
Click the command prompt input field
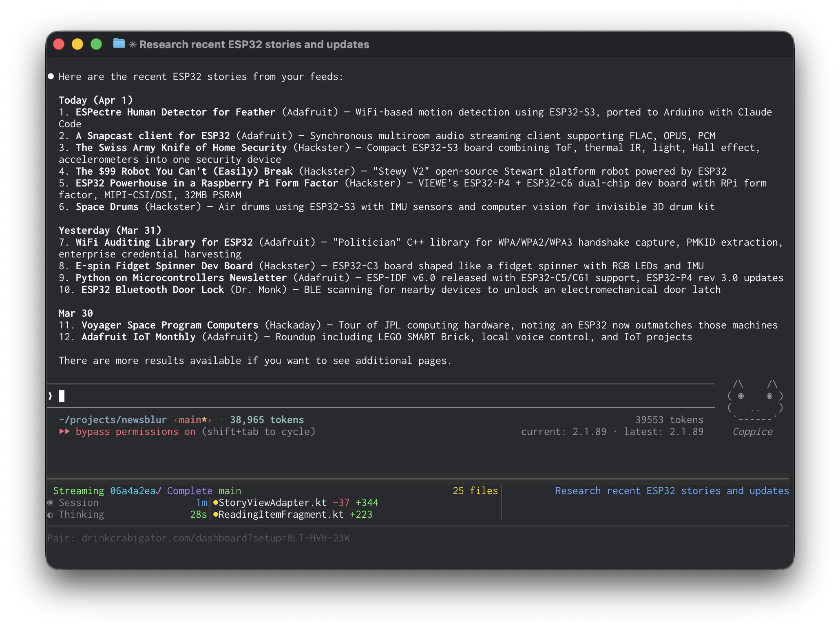point(367,396)
